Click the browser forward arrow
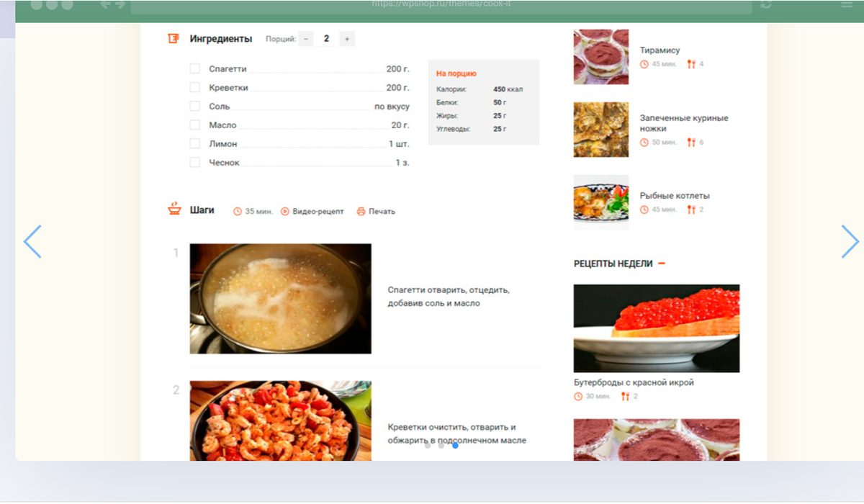 click(x=120, y=4)
